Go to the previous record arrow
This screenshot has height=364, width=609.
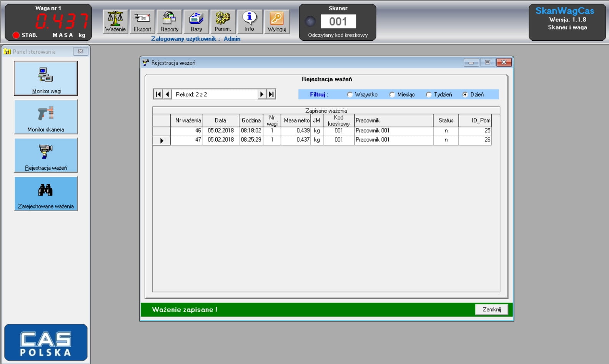[x=167, y=94]
